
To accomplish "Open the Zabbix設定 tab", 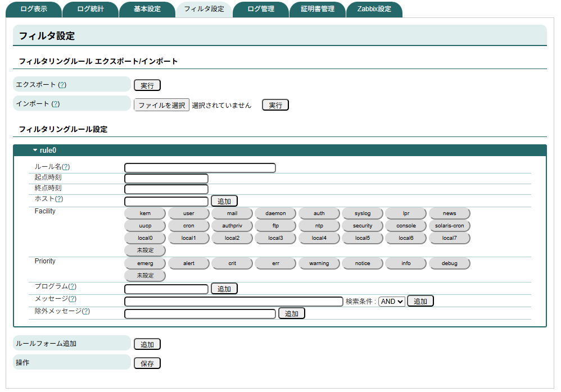I will [x=374, y=9].
